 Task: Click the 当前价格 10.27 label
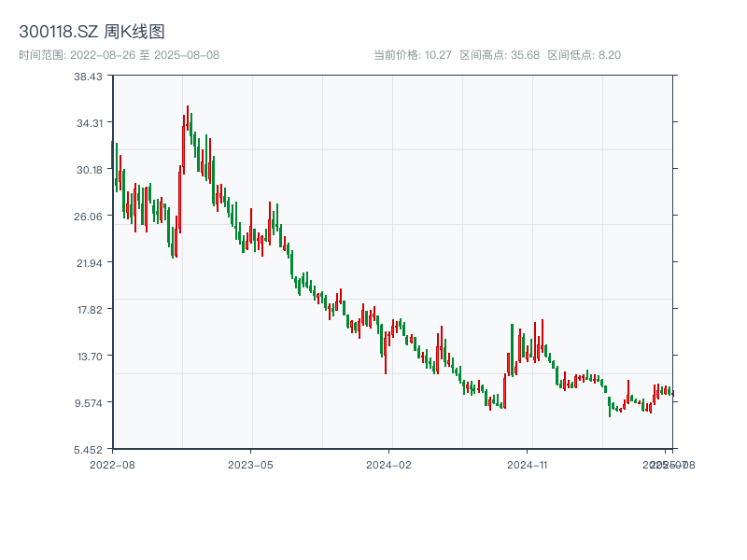412,55
